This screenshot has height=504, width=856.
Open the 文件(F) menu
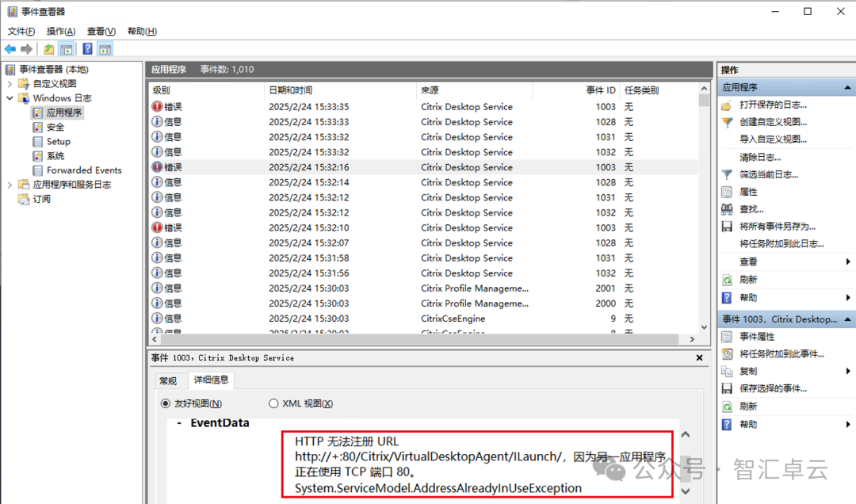coord(21,31)
